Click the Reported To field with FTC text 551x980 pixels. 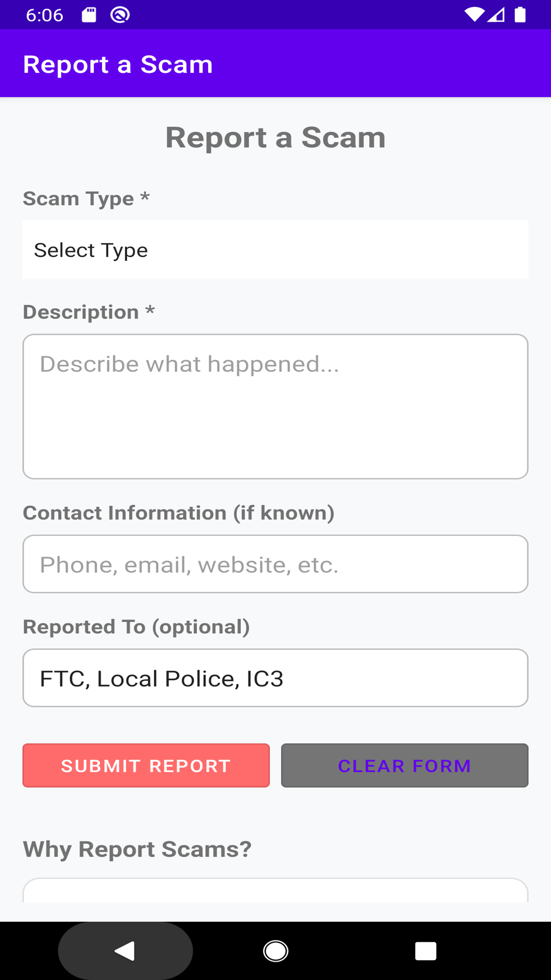tap(275, 678)
